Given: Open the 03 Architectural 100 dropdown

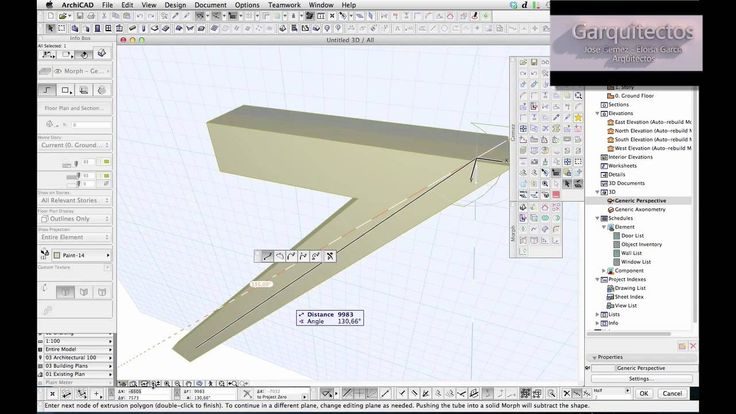Looking at the screenshot, I should pyautogui.click(x=78, y=358).
